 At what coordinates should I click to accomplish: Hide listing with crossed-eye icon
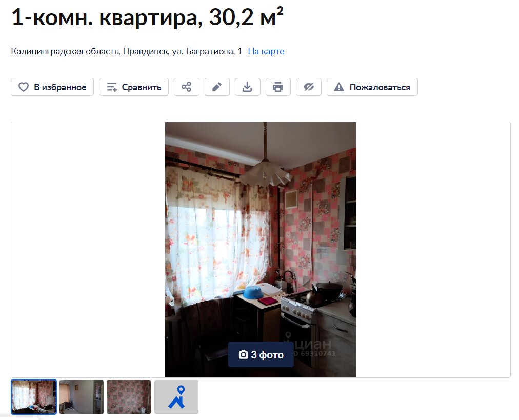tap(309, 87)
